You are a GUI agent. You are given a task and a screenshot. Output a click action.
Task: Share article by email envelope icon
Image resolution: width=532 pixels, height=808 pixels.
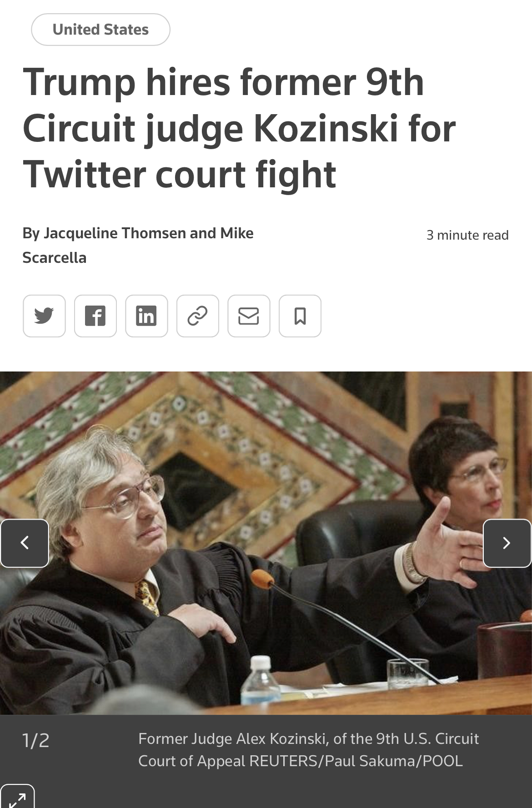point(249,316)
